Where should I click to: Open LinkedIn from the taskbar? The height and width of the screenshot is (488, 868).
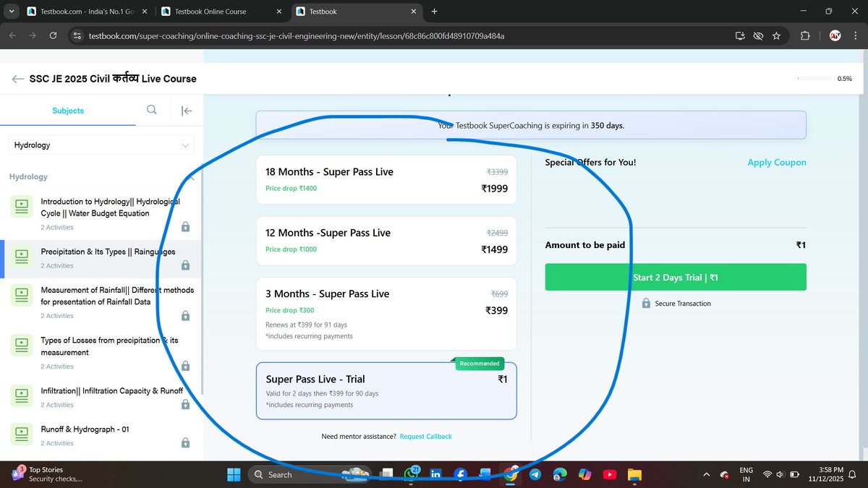click(435, 474)
